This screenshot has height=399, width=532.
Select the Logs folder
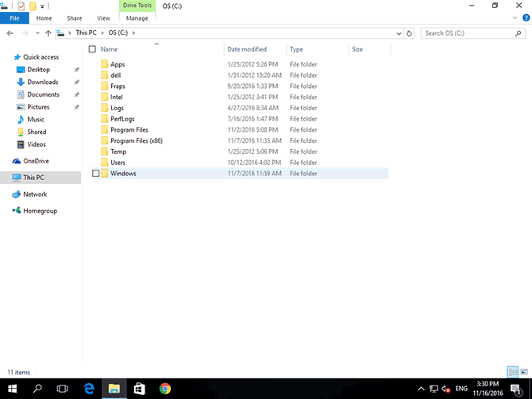pyautogui.click(x=117, y=108)
